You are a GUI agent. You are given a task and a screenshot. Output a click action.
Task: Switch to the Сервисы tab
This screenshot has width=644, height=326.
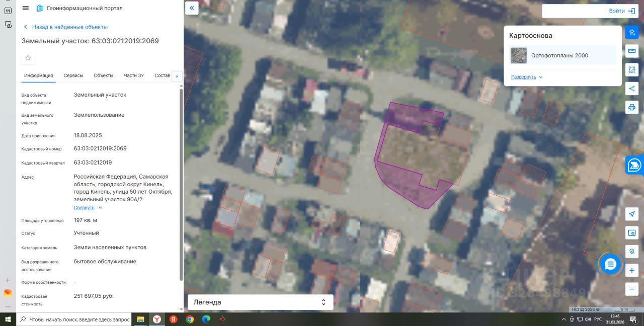pos(73,75)
